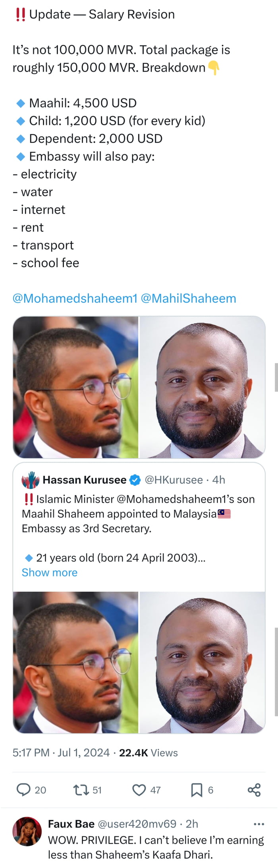View the 22.4K Views analytics
The image size is (278, 868).
click(148, 752)
